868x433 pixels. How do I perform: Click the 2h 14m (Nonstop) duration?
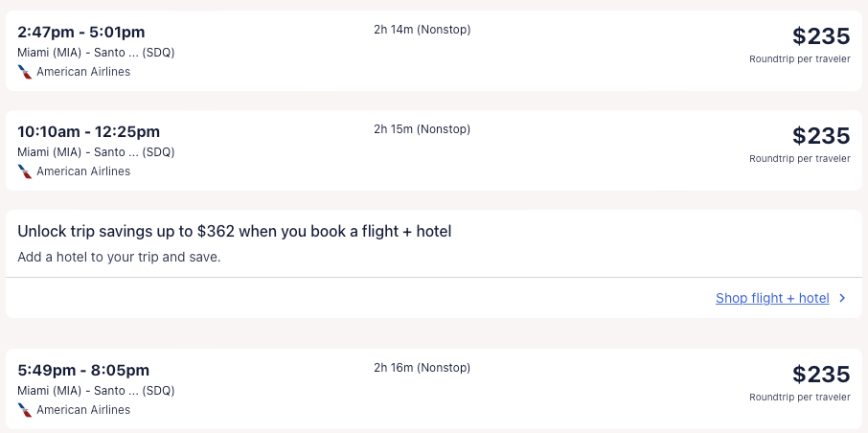(422, 30)
